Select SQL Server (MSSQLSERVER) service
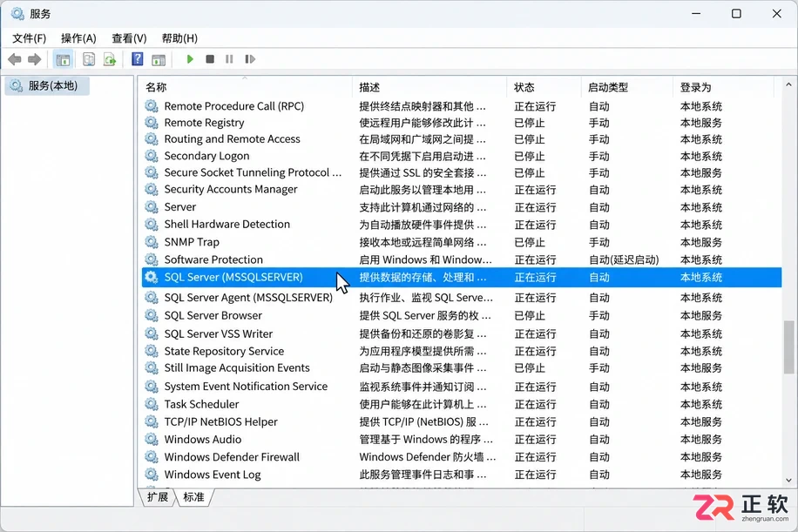The width and height of the screenshot is (798, 532). (461, 277)
